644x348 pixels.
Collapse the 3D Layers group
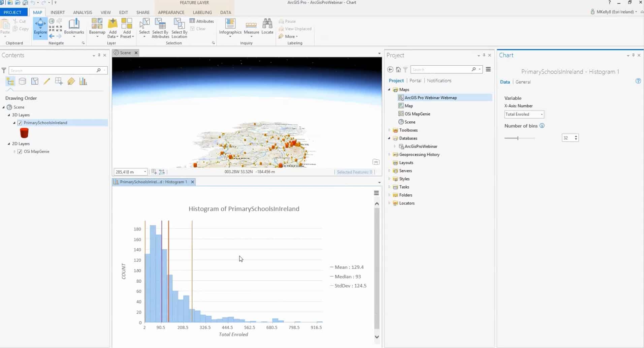9,115
